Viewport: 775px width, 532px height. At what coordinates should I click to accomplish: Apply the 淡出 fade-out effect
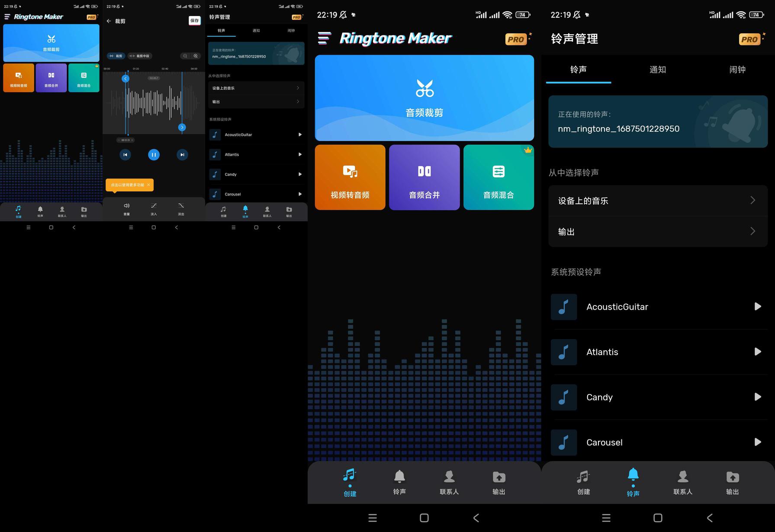[181, 208]
